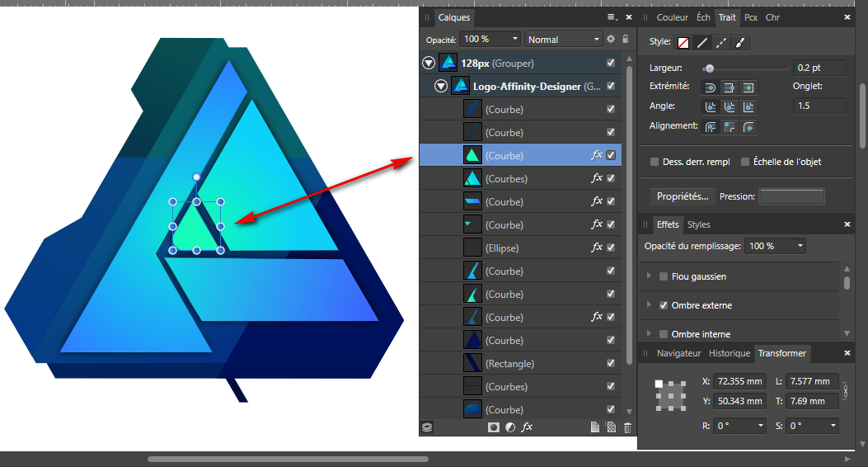This screenshot has height=467, width=868.
Task: Toggle visibility of the selected (Courbe) layer
Action: [611, 155]
